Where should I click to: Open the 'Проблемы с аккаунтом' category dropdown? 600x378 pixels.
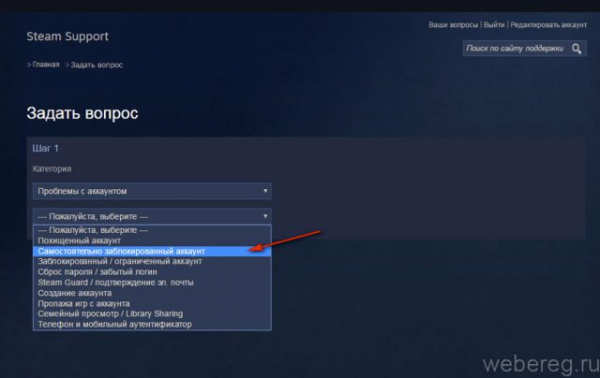152,191
